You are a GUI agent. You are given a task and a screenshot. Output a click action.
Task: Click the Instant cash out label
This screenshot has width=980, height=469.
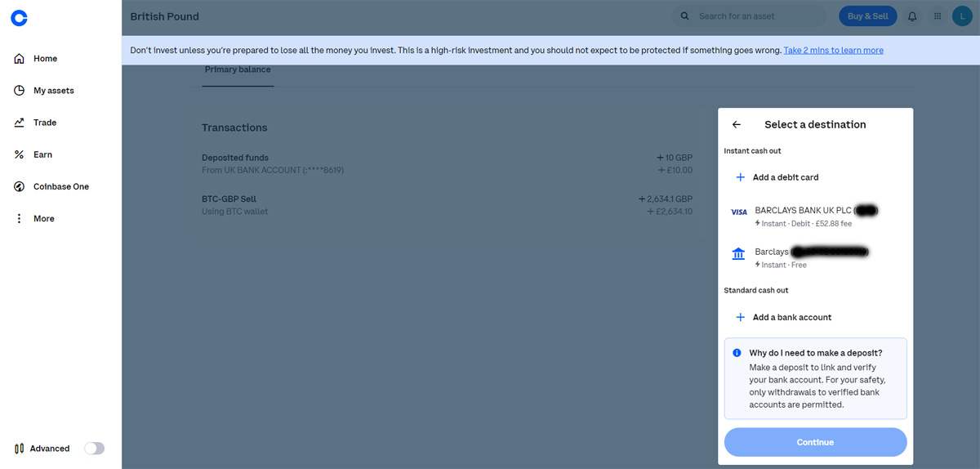[x=752, y=151]
